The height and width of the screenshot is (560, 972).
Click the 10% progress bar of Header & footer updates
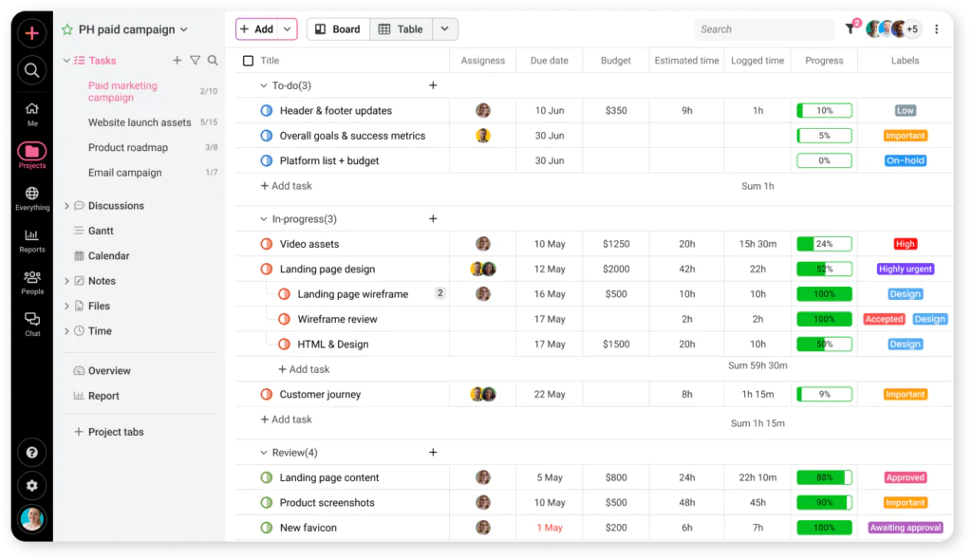(823, 110)
